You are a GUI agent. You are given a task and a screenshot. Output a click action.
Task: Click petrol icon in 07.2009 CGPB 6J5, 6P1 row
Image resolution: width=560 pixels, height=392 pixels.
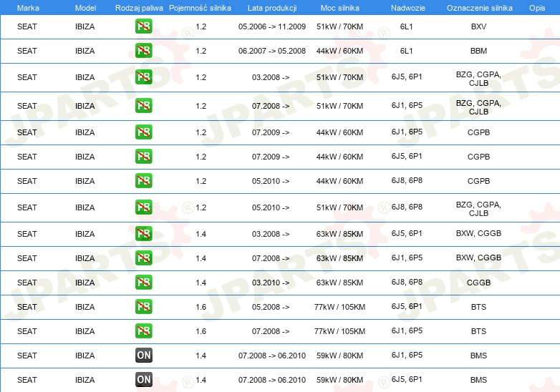click(143, 157)
